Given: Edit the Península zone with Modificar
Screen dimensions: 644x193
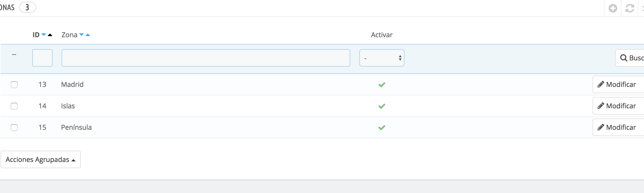Looking at the screenshot, I should point(618,127).
